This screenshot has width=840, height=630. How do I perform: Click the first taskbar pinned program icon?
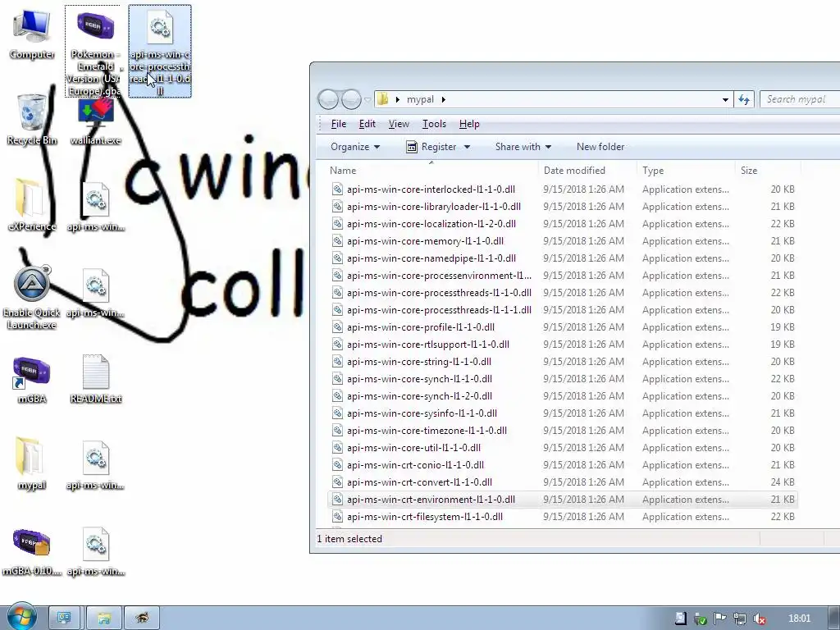[64, 619]
